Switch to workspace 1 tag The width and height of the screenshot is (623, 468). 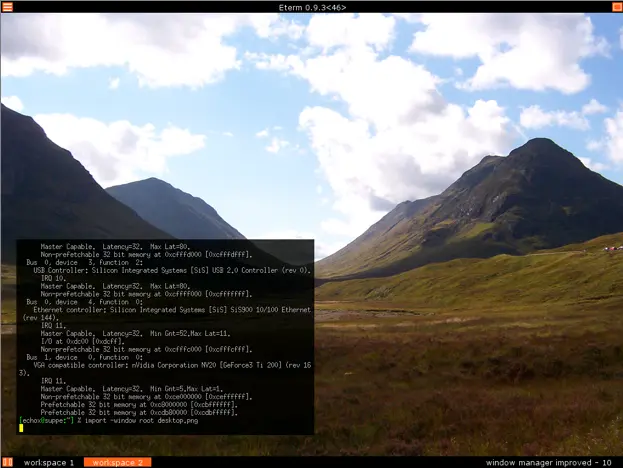[x=49, y=462]
